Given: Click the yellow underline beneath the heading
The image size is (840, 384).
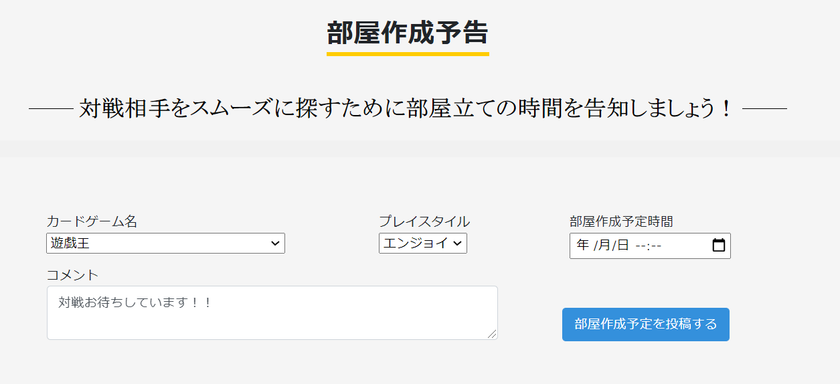Looking at the screenshot, I should pyautogui.click(x=408, y=54).
